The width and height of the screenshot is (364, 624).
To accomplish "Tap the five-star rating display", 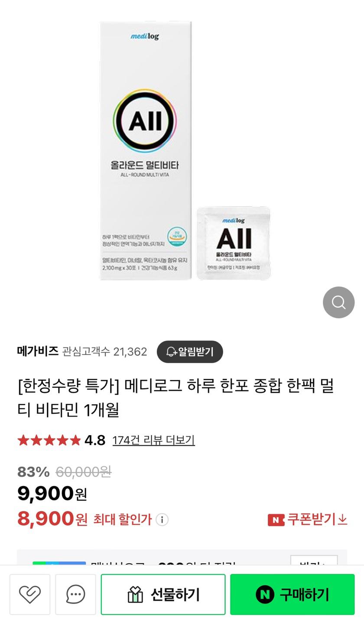I will [x=49, y=440].
